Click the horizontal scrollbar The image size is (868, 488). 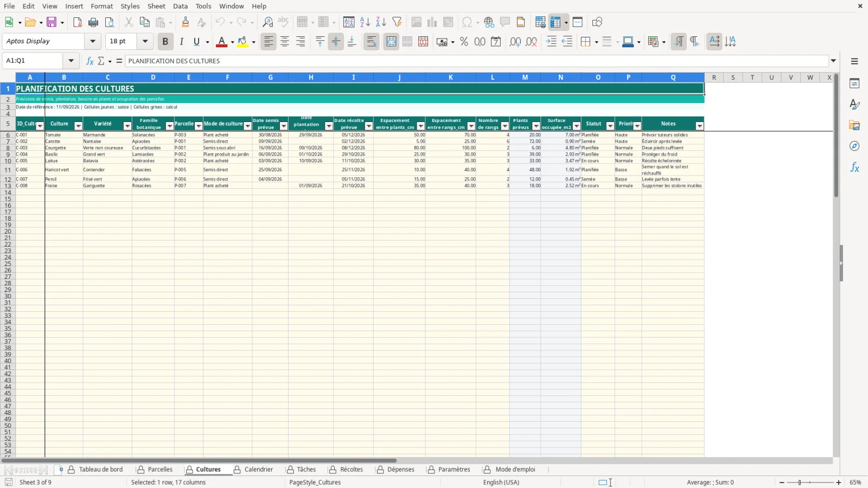coord(199,461)
